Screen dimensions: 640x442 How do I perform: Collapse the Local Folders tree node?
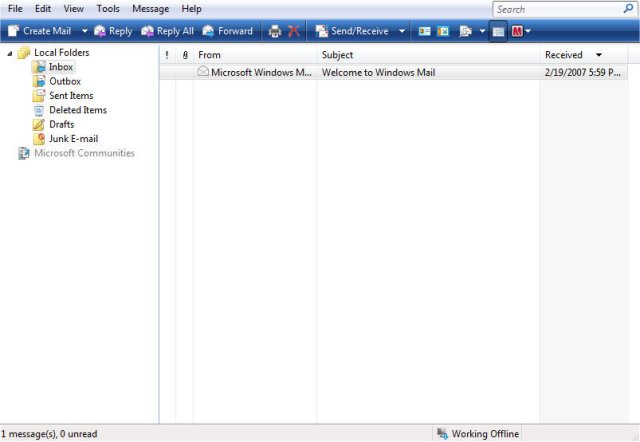coord(10,53)
